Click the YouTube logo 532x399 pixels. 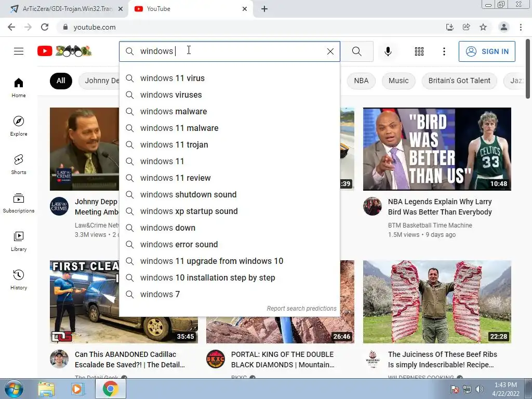coord(64,51)
